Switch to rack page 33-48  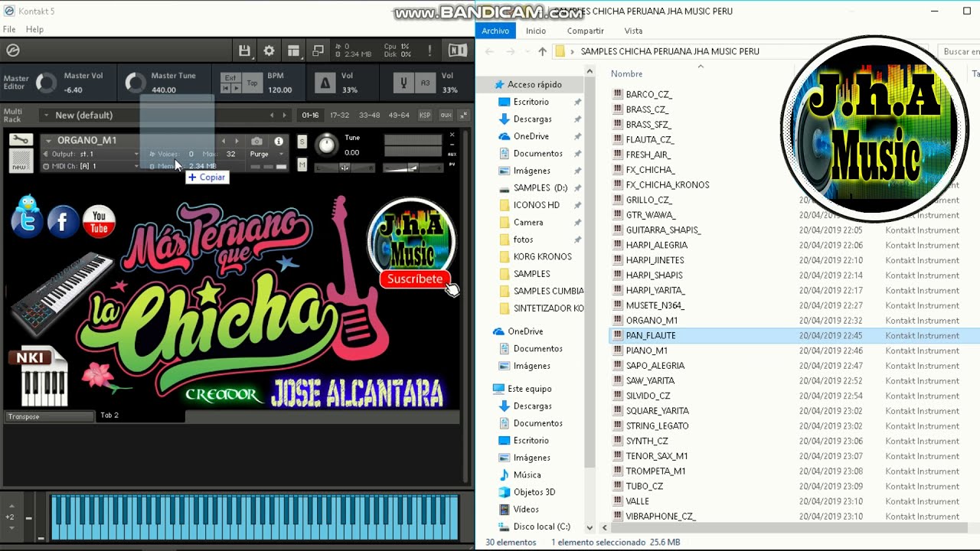[x=369, y=116]
